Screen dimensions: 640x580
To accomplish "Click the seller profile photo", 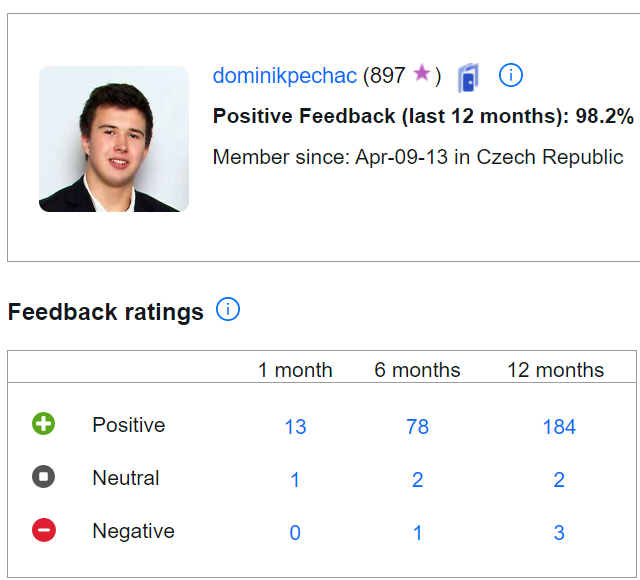I will 114,139.
